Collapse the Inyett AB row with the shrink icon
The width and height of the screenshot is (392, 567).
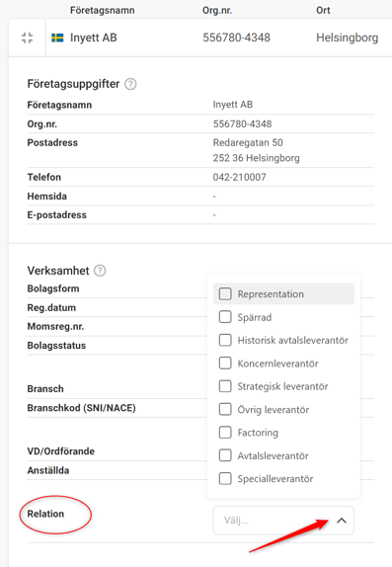(27, 38)
